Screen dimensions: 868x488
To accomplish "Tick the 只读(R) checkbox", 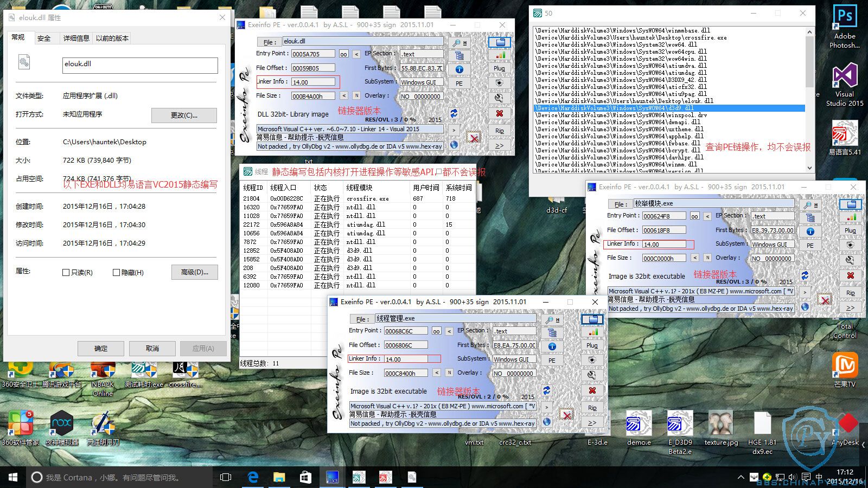I will tap(66, 273).
